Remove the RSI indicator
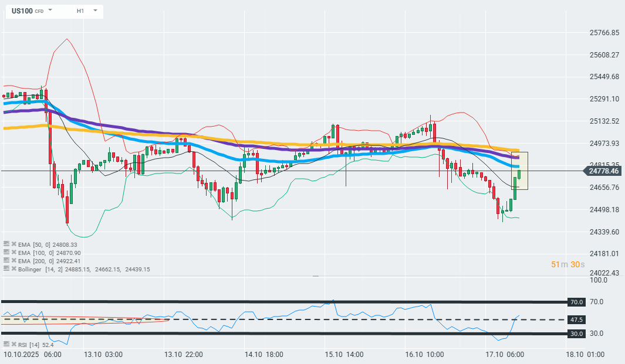Image resolution: width=625 pixels, height=364 pixels. [13, 344]
